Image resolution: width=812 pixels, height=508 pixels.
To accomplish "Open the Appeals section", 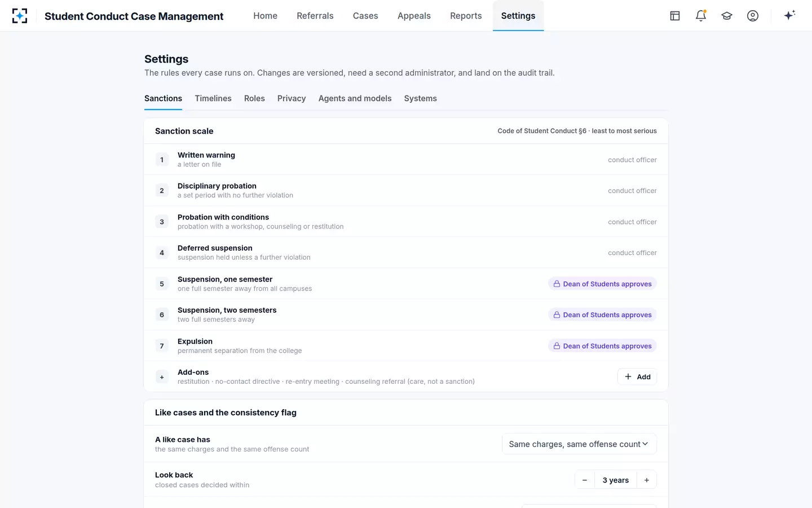I will point(414,16).
